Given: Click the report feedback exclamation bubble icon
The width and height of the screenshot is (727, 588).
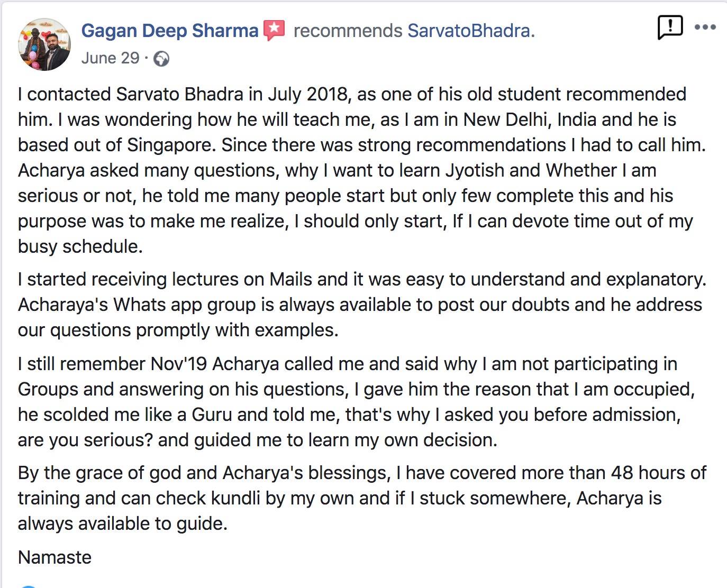Looking at the screenshot, I should click(x=670, y=27).
